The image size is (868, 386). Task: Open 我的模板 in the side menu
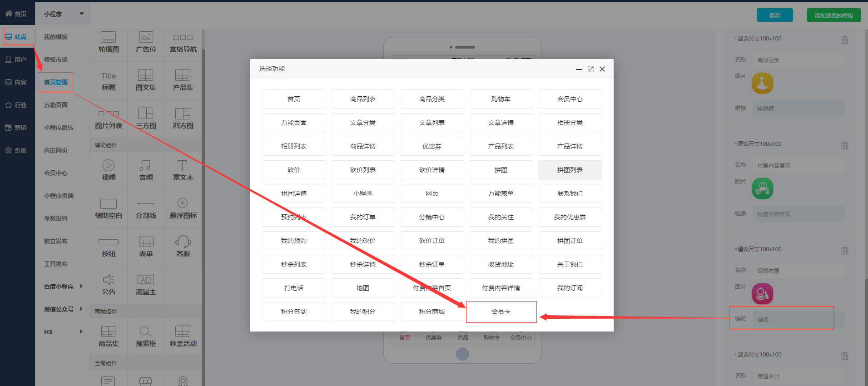point(56,37)
